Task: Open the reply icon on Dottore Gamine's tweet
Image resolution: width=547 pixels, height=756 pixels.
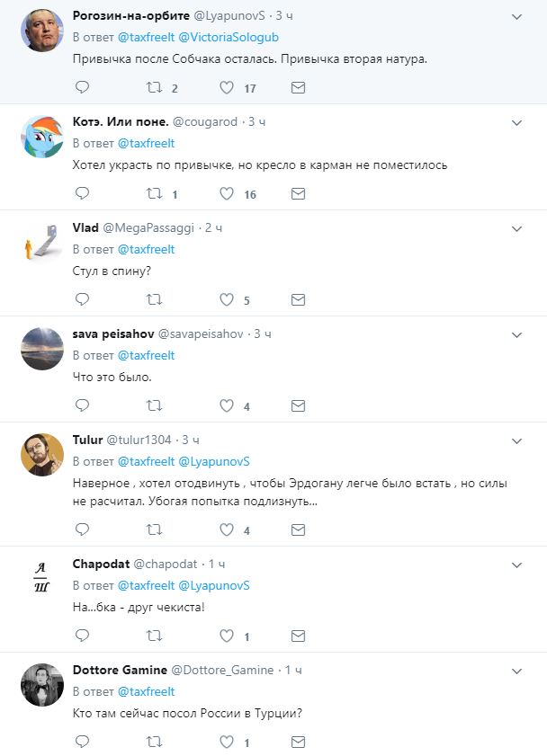Action: click(x=82, y=743)
